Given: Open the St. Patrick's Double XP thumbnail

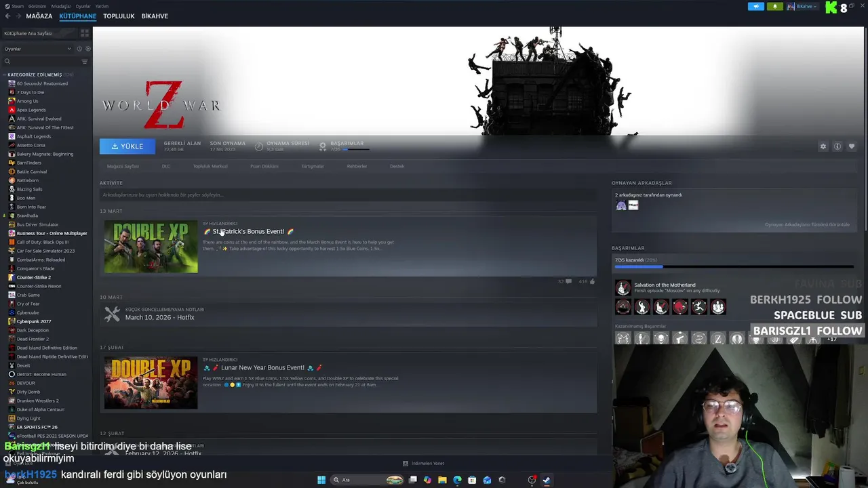Looking at the screenshot, I should 151,247.
